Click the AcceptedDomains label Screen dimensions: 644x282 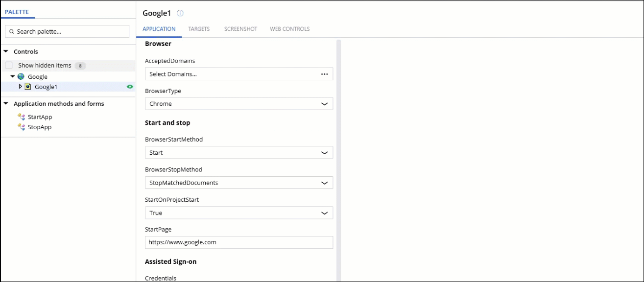click(x=170, y=61)
